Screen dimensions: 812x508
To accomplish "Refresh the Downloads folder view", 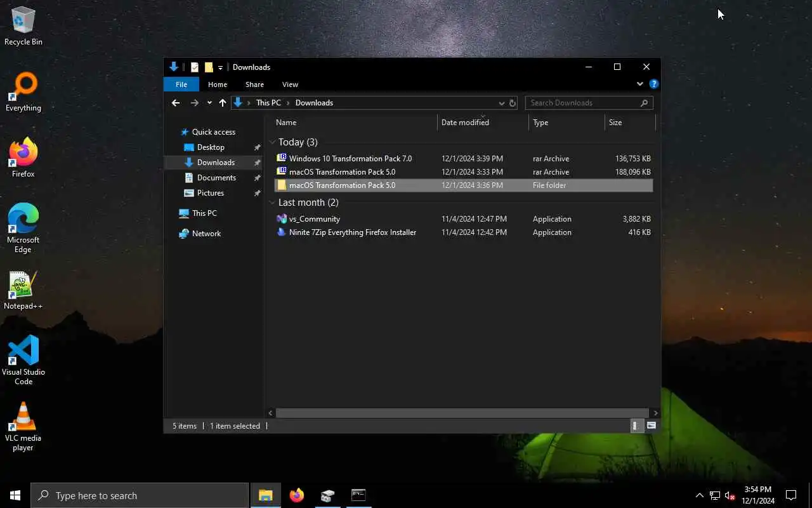I will [513, 103].
